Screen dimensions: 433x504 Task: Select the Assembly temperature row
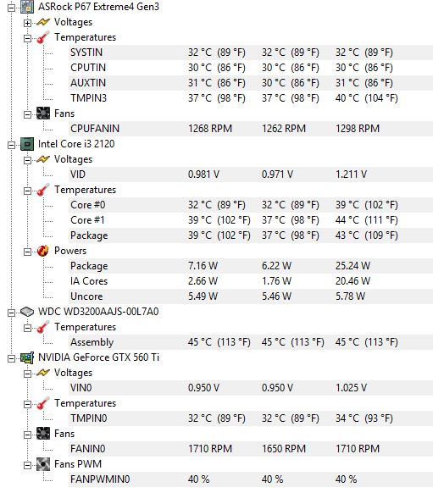[x=251, y=342]
